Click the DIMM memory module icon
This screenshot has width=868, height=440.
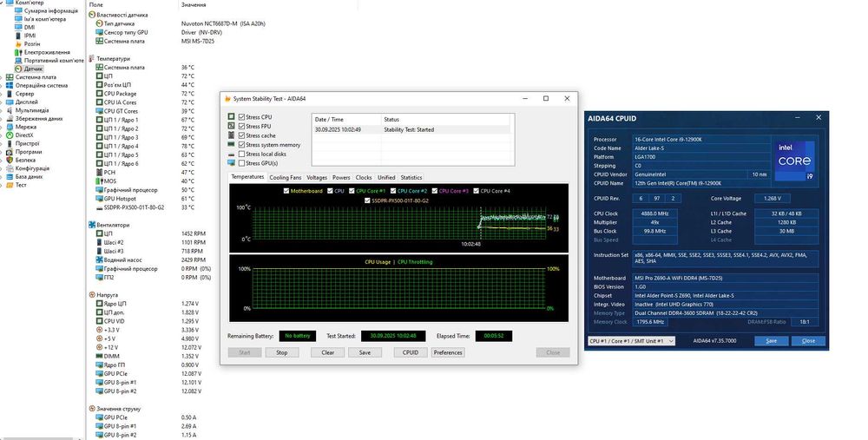(99, 356)
